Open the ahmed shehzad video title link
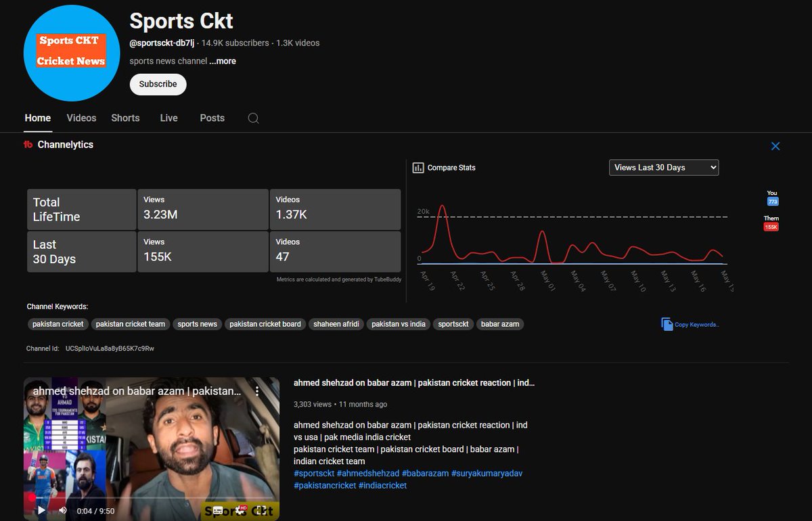Viewport: 812px width, 521px height. (x=414, y=383)
